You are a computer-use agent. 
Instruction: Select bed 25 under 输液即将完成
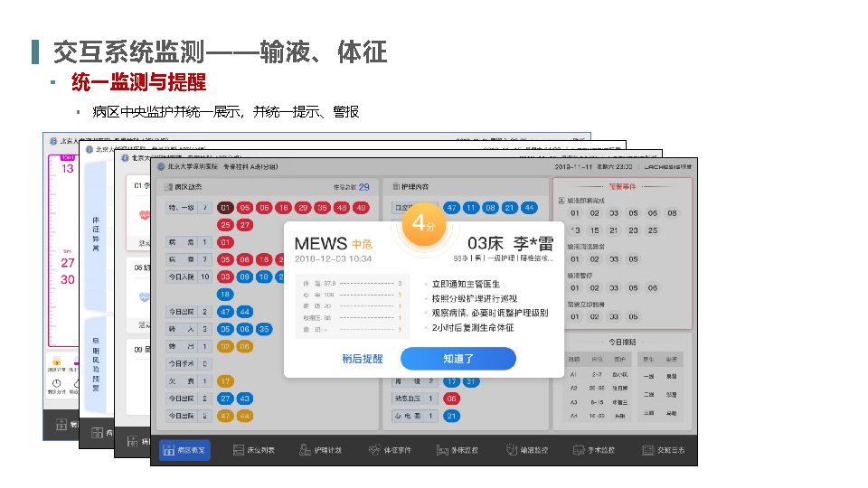pyautogui.click(x=653, y=230)
